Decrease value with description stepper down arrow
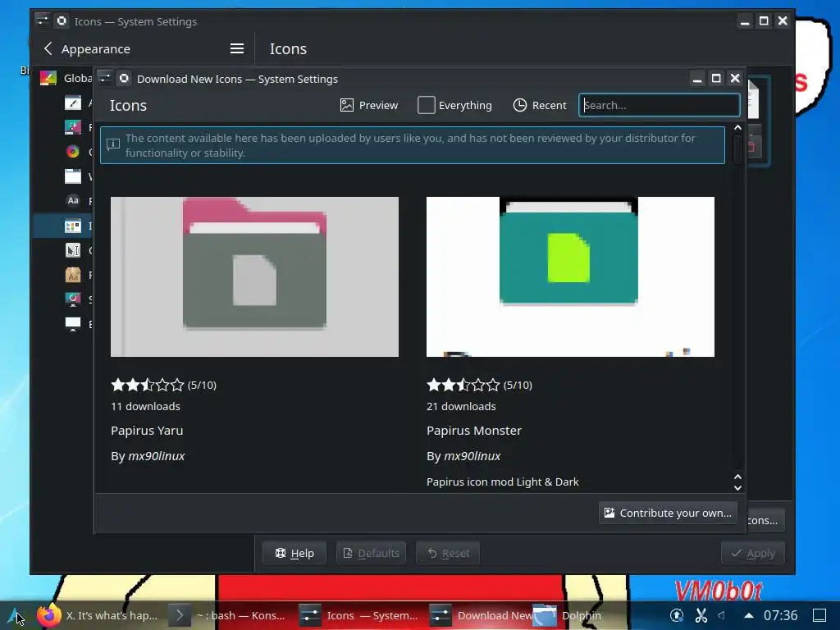Screen dimensions: 840x630 tap(737, 488)
